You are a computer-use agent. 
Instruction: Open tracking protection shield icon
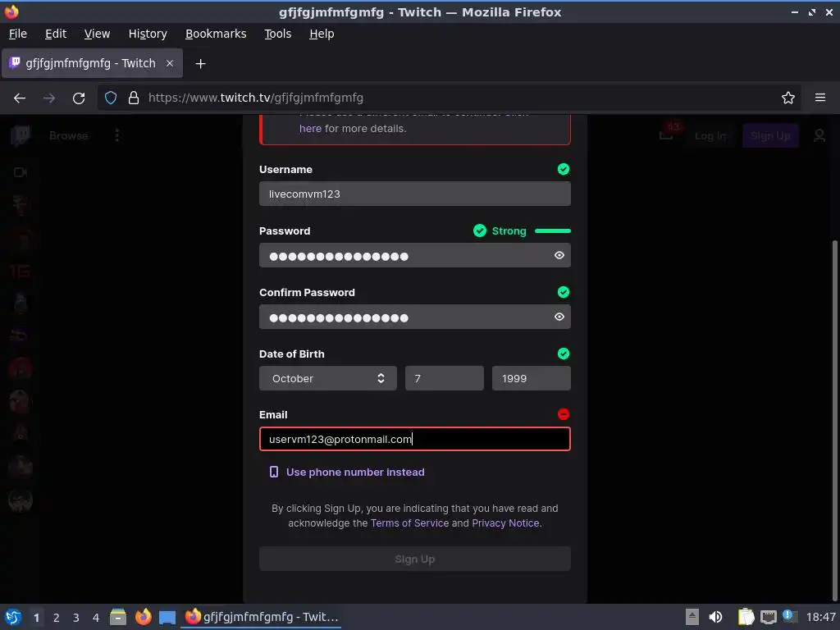[111, 98]
